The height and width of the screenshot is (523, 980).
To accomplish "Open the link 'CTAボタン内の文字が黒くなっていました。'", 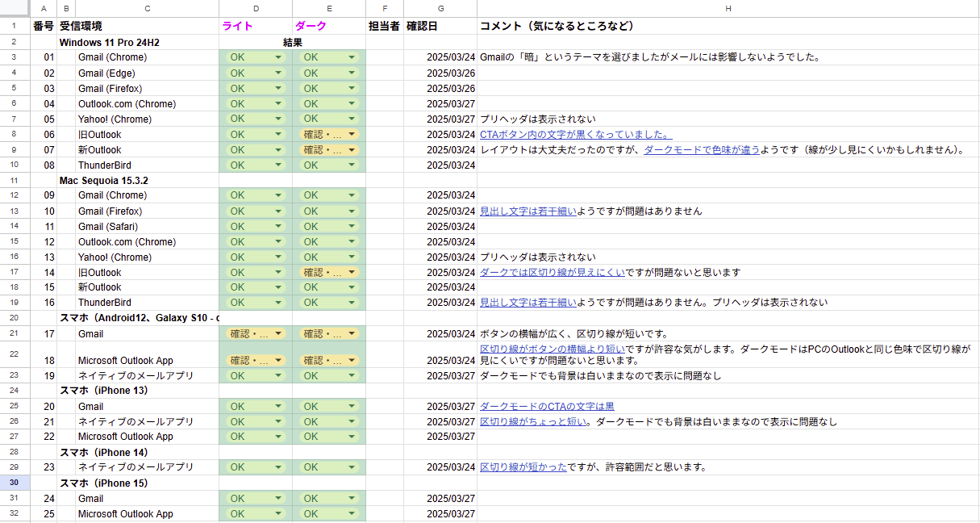I will click(x=575, y=135).
